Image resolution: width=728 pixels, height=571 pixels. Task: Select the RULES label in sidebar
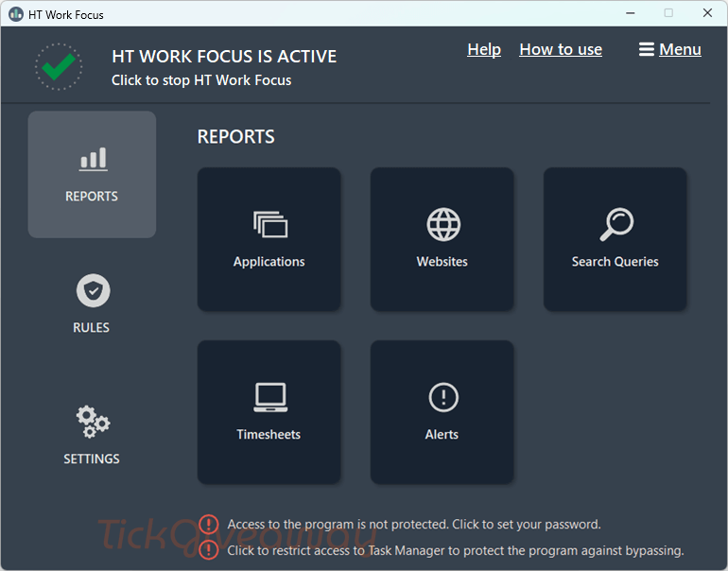pos(91,328)
